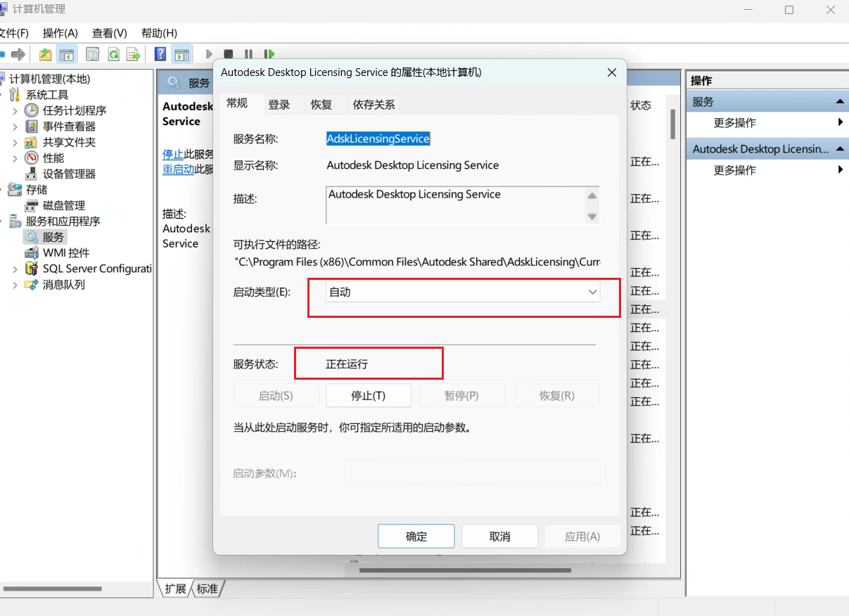Open 更多操作 under Autodesk Desktop Licensin... section
The height and width of the screenshot is (616, 849).
point(735,170)
